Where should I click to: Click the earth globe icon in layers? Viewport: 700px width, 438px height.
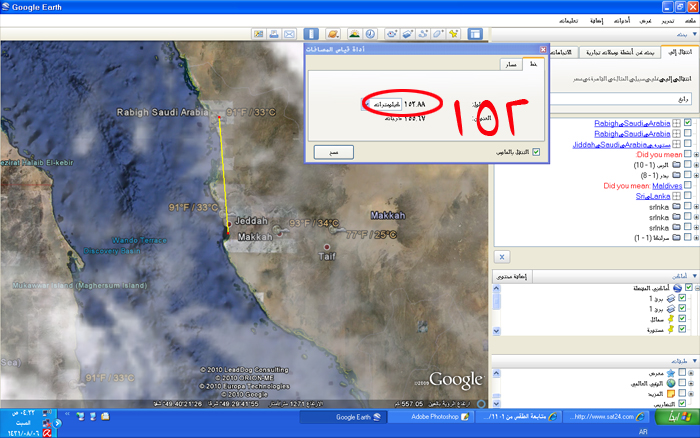(x=671, y=383)
